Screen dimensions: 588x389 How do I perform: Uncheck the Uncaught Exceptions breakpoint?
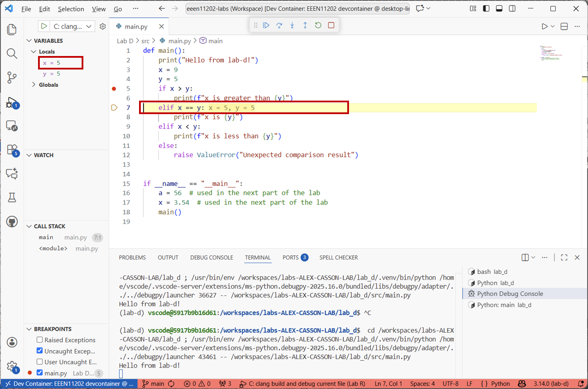click(40, 351)
